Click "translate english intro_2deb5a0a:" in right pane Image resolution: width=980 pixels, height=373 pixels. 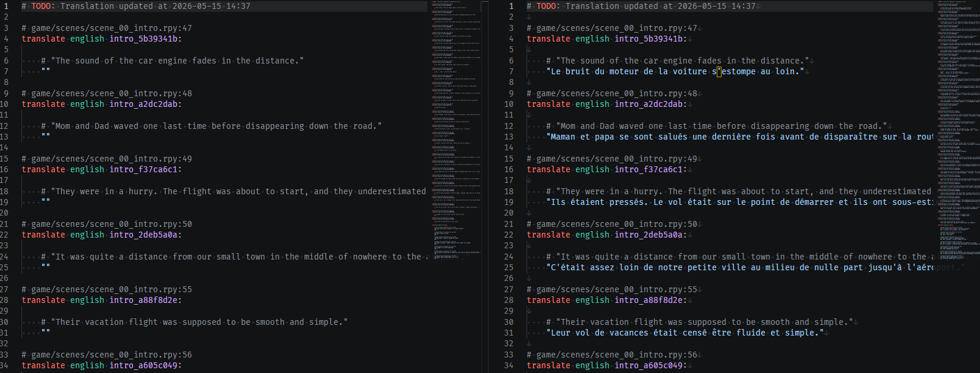607,235
